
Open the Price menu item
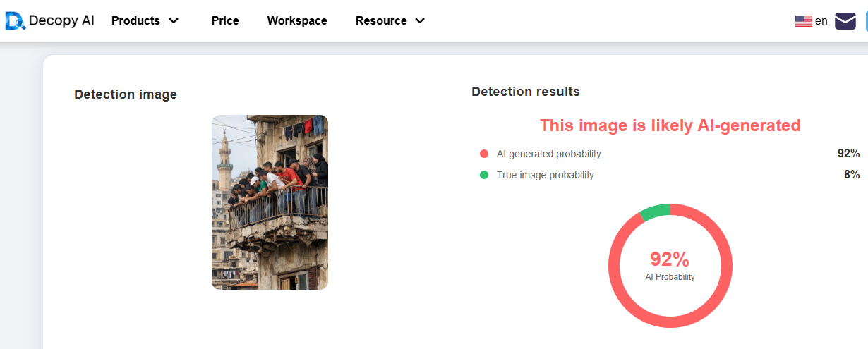coord(225,21)
